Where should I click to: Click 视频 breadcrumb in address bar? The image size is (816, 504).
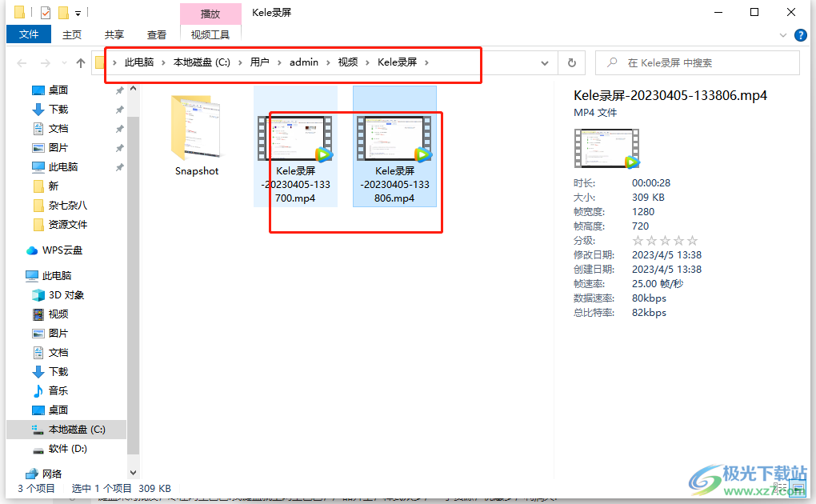pos(348,62)
